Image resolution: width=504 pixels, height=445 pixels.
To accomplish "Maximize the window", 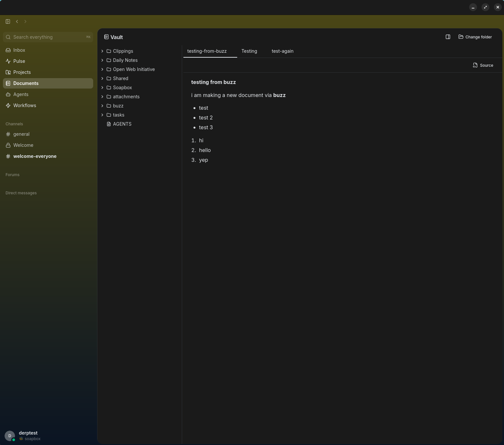I will pyautogui.click(x=485, y=7).
